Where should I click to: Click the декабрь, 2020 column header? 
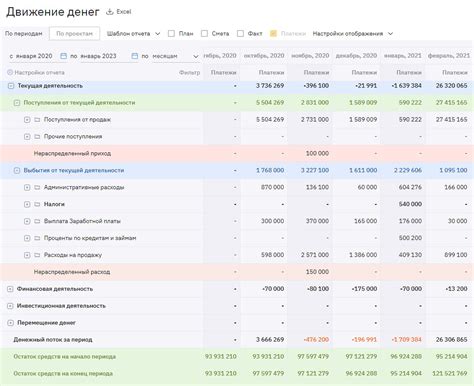356,56
